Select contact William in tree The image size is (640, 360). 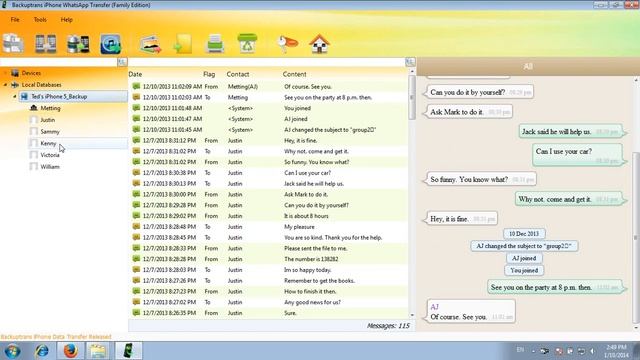coord(50,167)
